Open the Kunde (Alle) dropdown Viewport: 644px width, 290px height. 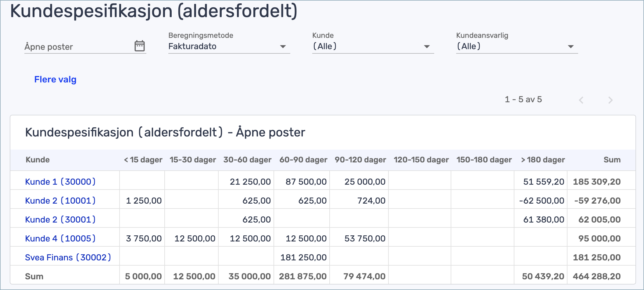373,46
